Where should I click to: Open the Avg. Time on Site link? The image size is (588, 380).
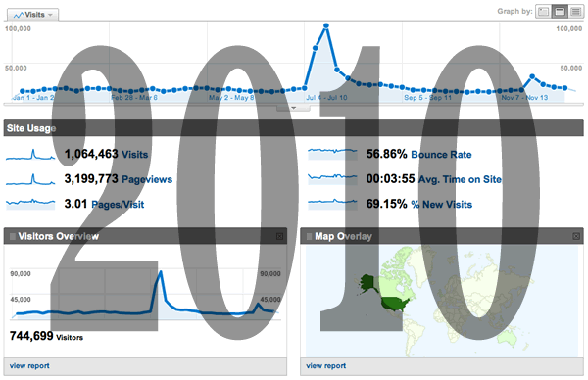click(461, 179)
